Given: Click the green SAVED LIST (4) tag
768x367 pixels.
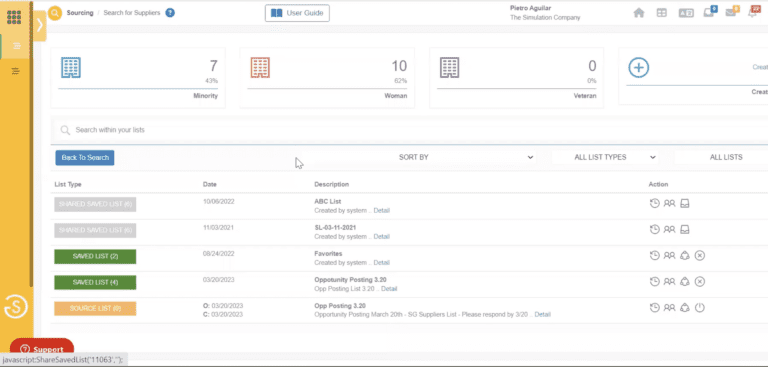Looking at the screenshot, I should 95,282.
